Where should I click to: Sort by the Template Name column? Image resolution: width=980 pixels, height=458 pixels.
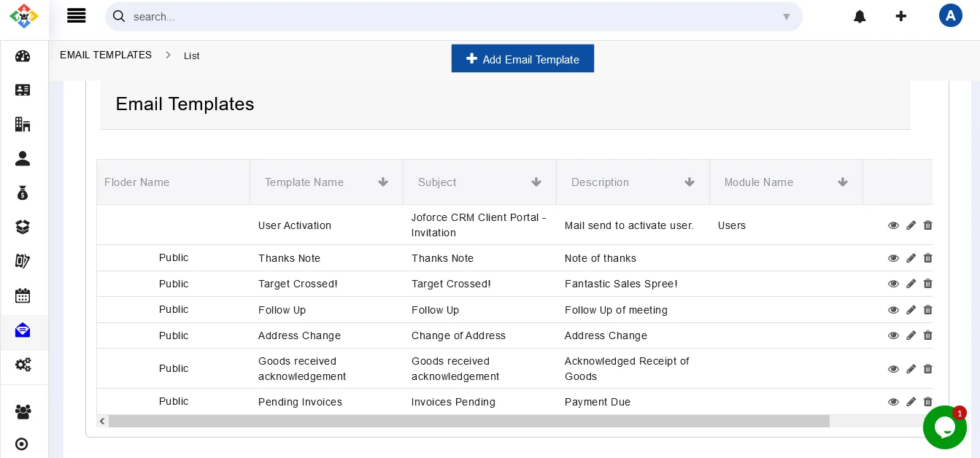pos(383,182)
